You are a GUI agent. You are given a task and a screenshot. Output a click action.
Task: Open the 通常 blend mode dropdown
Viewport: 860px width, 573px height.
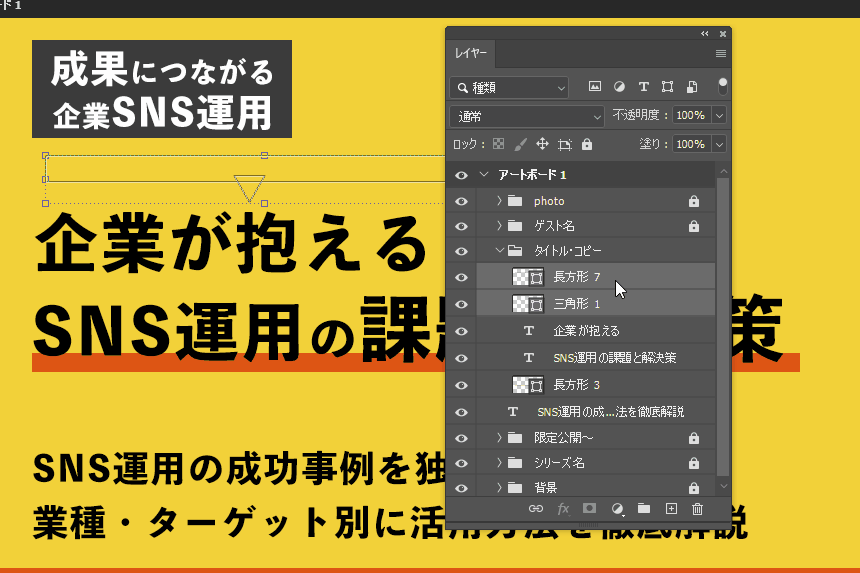(x=527, y=116)
